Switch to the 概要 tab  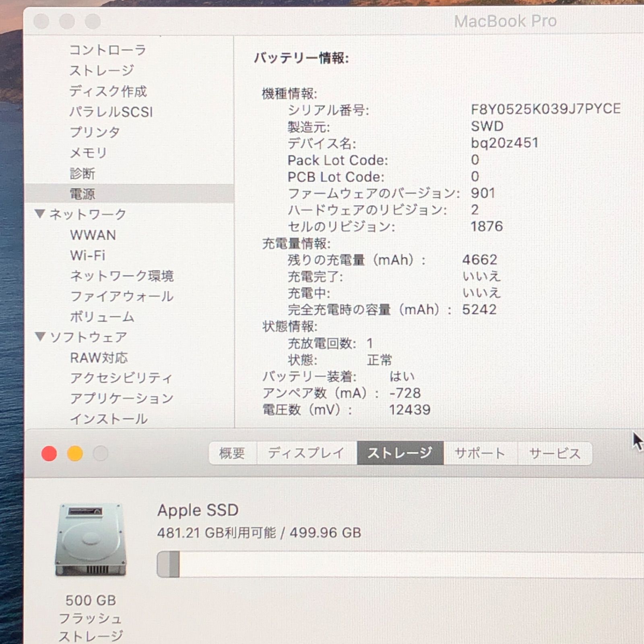[x=232, y=453]
